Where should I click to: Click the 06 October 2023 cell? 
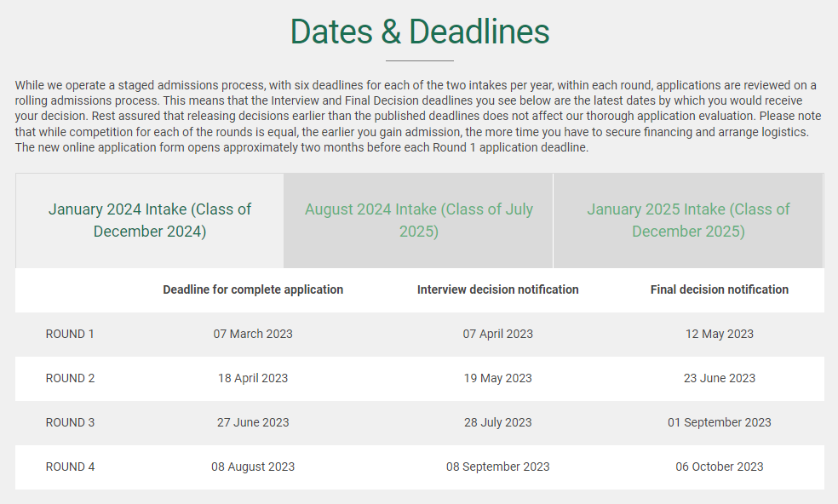tap(720, 467)
